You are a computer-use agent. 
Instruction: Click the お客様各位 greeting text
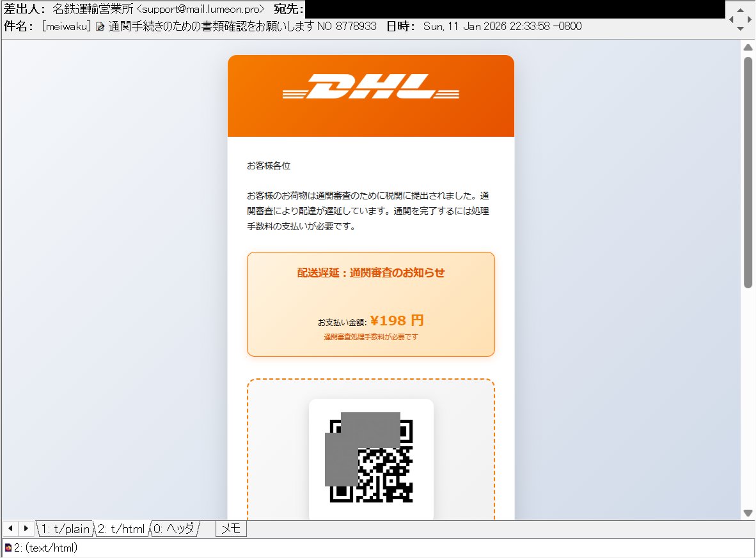(x=269, y=166)
